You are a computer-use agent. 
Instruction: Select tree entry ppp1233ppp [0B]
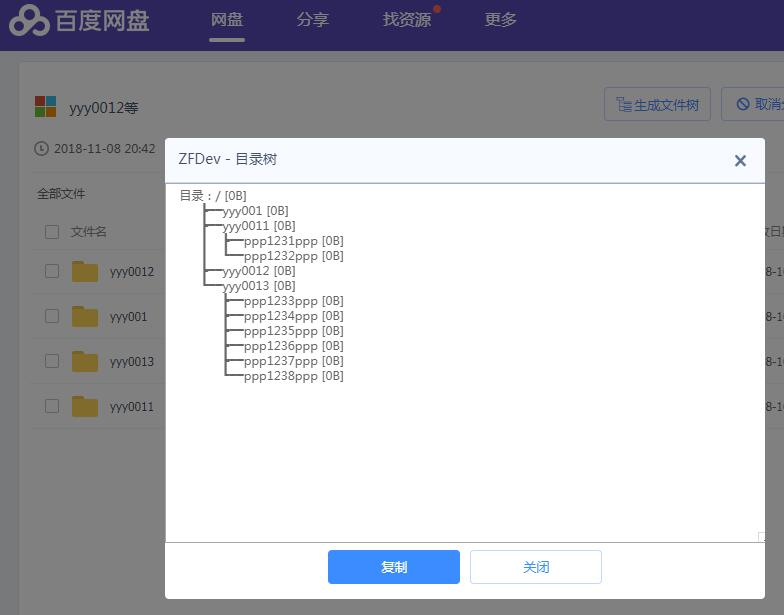click(x=294, y=301)
